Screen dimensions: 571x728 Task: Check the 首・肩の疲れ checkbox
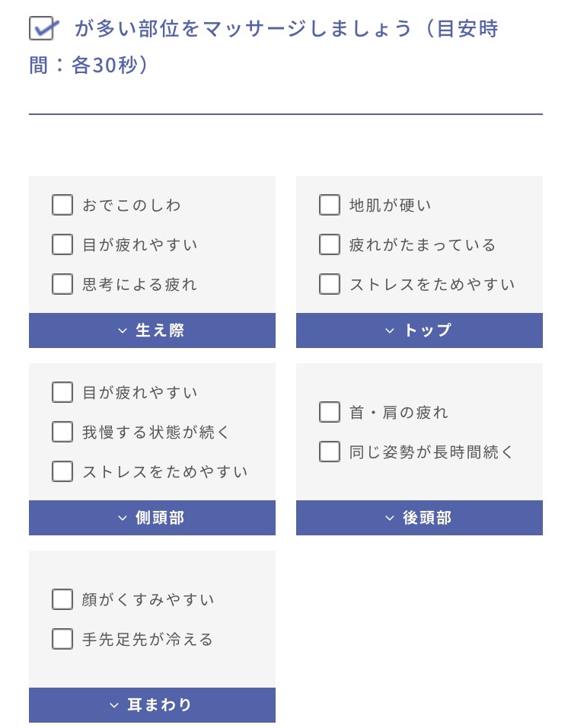tap(330, 412)
